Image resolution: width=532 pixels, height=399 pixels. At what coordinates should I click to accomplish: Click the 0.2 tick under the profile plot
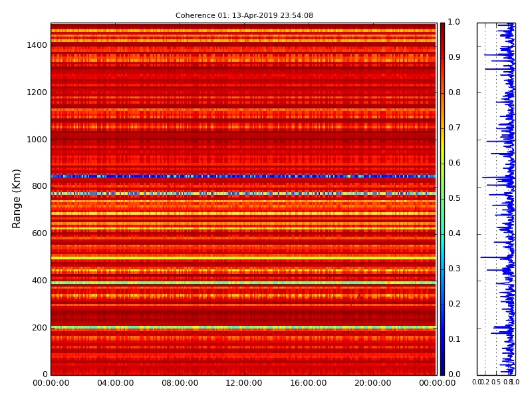click(485, 382)
